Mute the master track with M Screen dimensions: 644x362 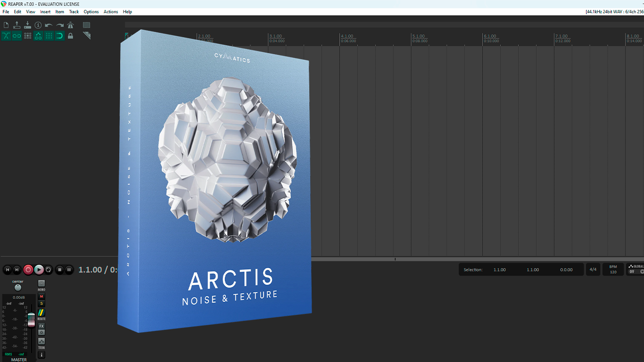(x=41, y=296)
